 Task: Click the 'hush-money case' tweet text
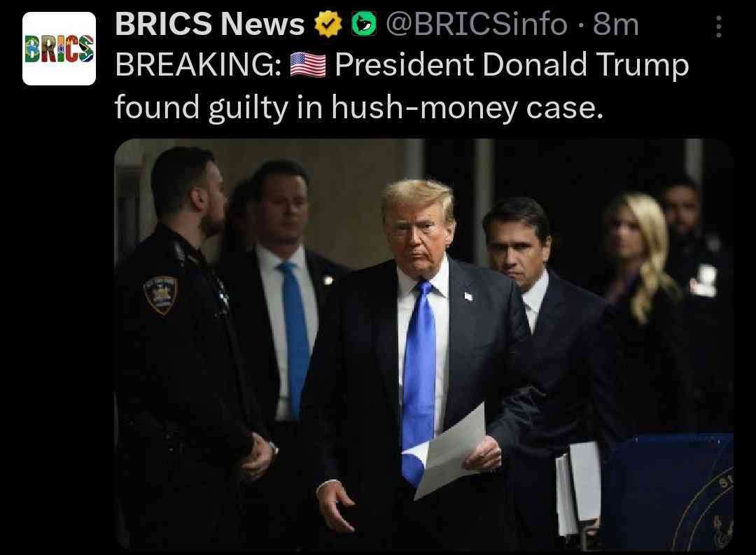(x=467, y=107)
